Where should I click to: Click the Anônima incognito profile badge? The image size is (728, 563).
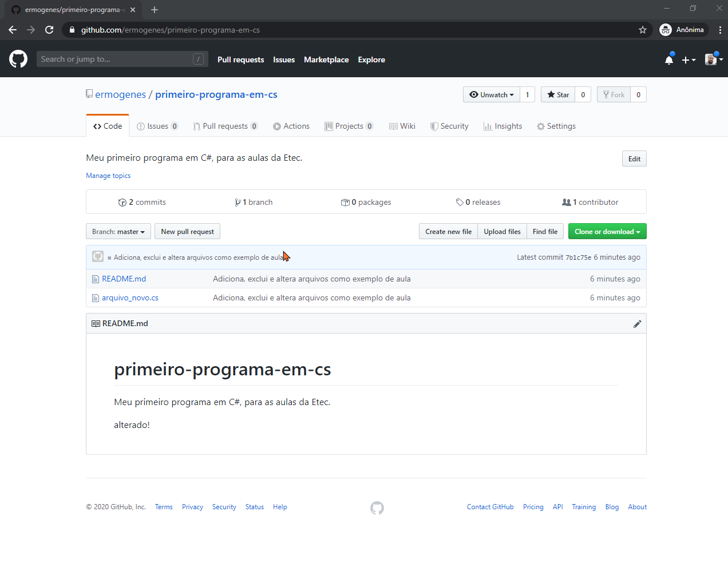tap(683, 30)
